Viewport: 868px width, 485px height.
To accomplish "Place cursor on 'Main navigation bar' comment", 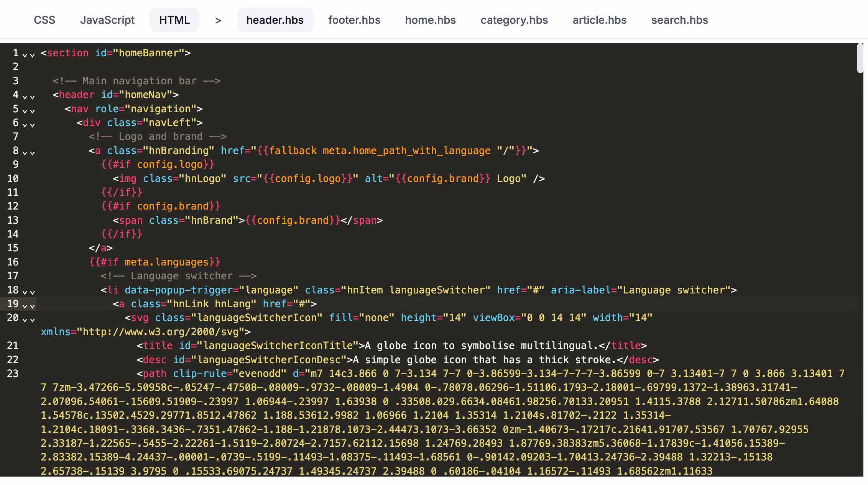I will point(136,81).
